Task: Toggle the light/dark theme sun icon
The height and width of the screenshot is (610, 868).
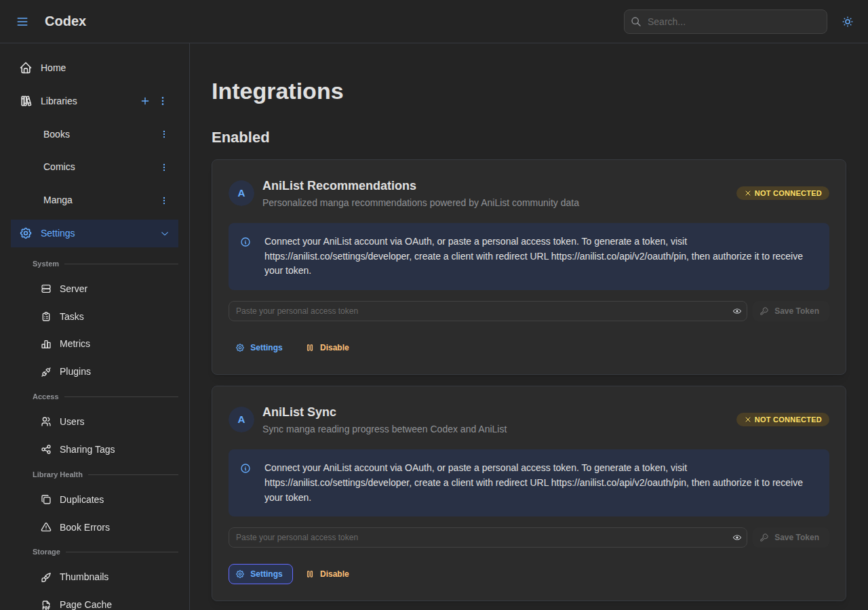Action: 847,21
